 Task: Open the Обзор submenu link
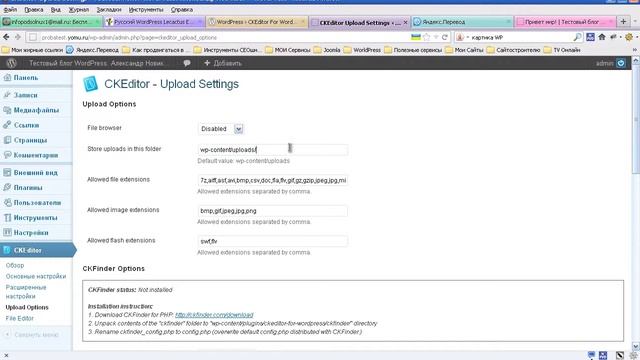pyautogui.click(x=15, y=265)
